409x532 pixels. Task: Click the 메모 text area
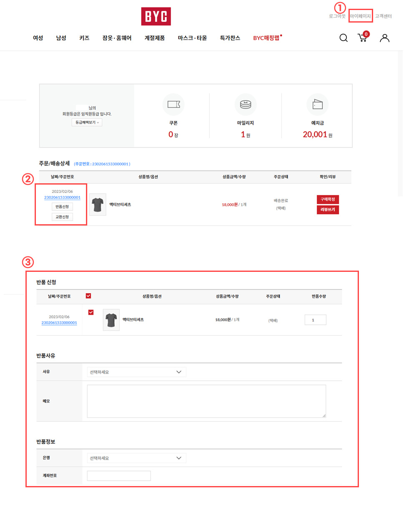[206, 401]
